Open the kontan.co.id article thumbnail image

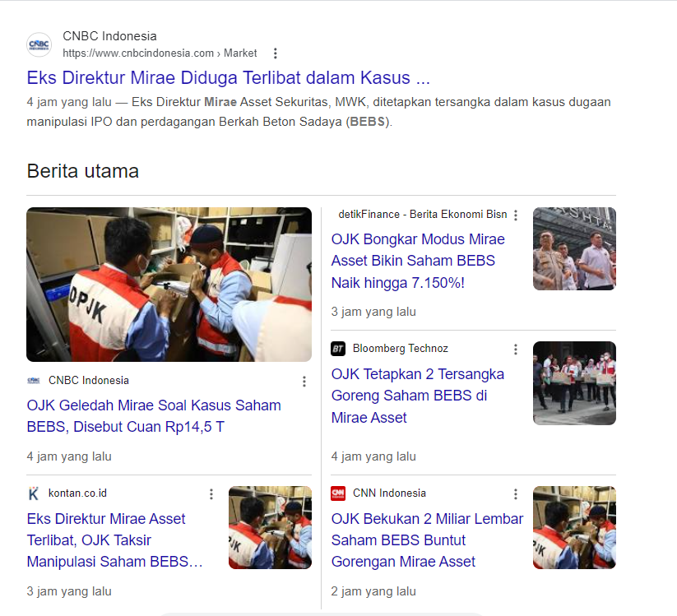coord(270,527)
